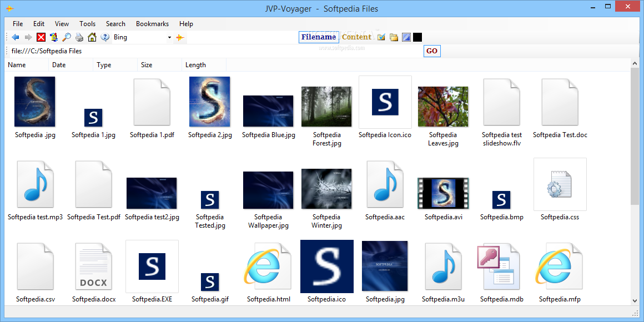Select the Softpedia test2.jpg thumbnail
This screenshot has width=644, height=322.
pos(152,193)
